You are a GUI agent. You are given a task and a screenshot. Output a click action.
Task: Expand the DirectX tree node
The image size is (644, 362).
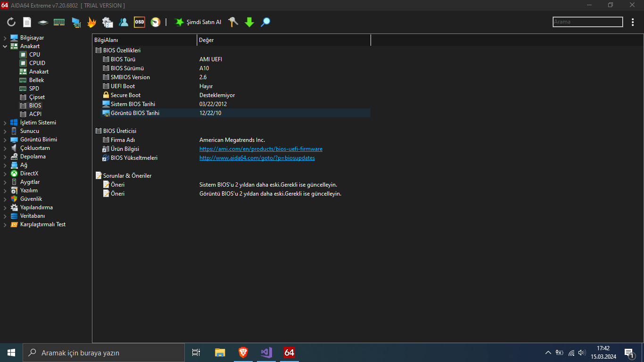(5, 173)
